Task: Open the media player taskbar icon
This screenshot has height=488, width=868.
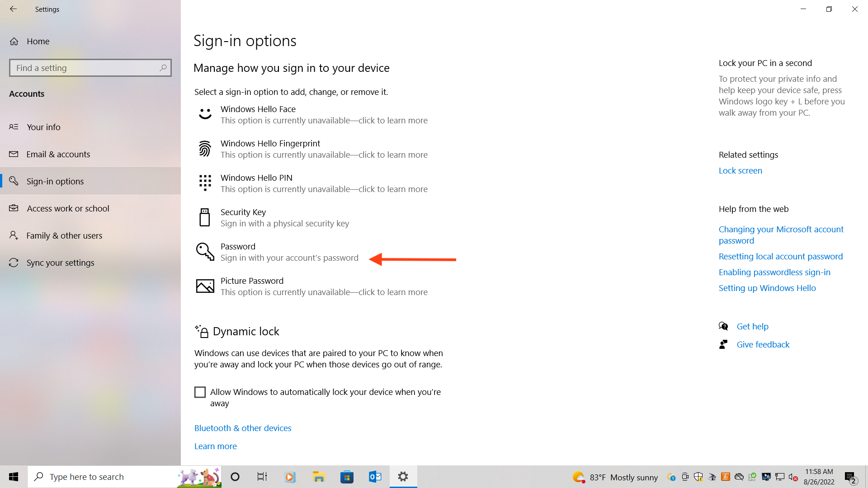Action: [x=290, y=477]
